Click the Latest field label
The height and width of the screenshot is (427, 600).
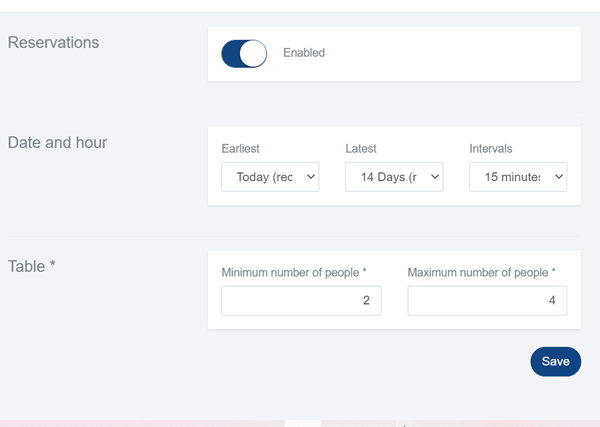point(361,149)
